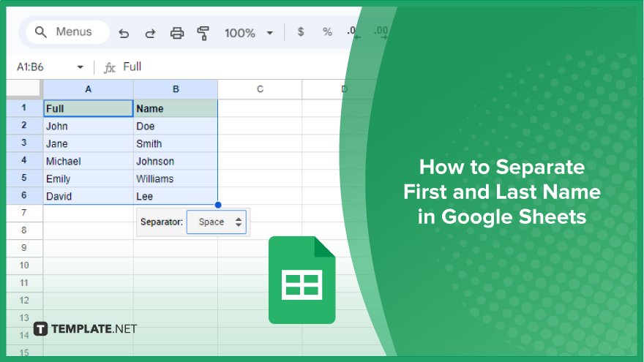Click the fx function icon
This screenshot has height=362, width=644.
click(x=109, y=67)
